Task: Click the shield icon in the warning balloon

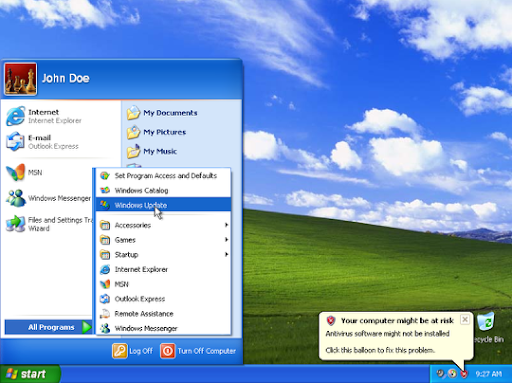Action: click(x=331, y=321)
